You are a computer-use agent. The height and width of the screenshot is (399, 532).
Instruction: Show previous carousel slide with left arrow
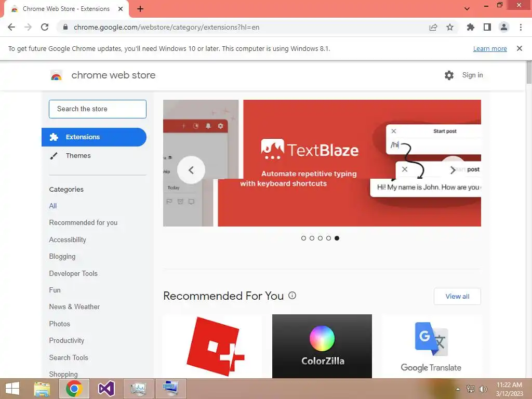pyautogui.click(x=191, y=170)
